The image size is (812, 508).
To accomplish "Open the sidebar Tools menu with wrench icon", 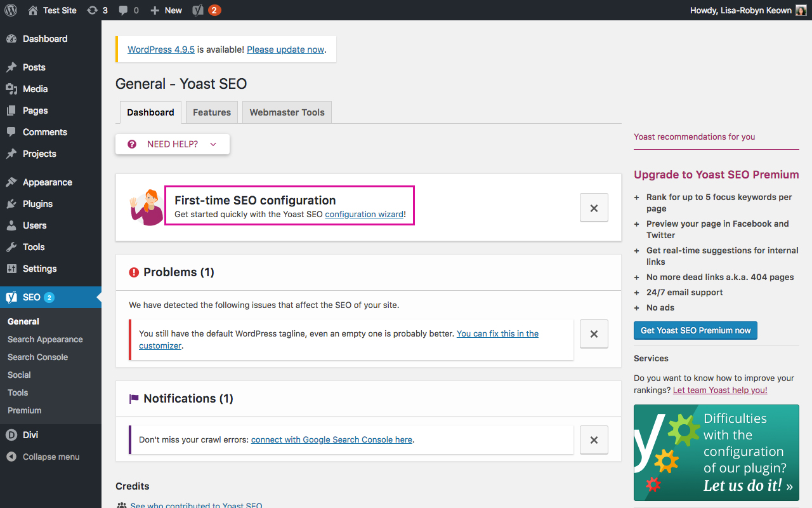I will coord(51,247).
